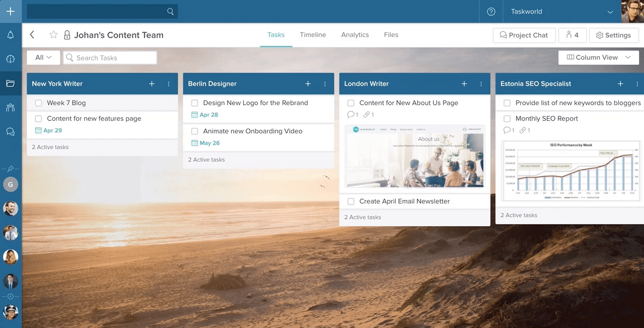Open the chat bubbles icon in sidebar
Image resolution: width=644 pixels, height=328 pixels.
pos(11,132)
